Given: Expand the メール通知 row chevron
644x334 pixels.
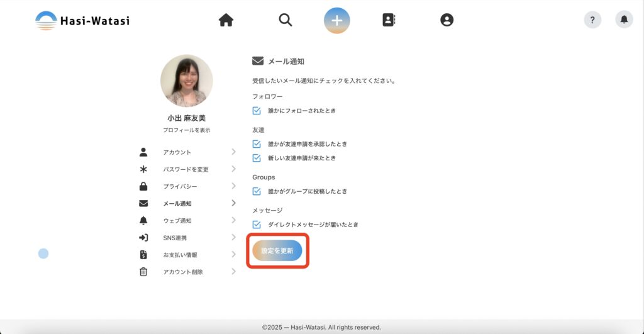Looking at the screenshot, I should pos(233,203).
